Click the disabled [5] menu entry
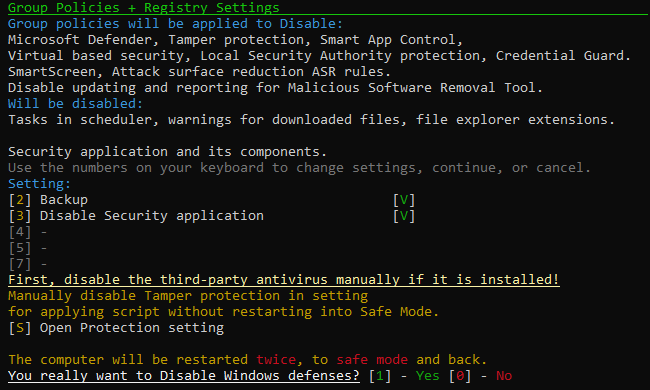The width and height of the screenshot is (650, 390). (27, 248)
